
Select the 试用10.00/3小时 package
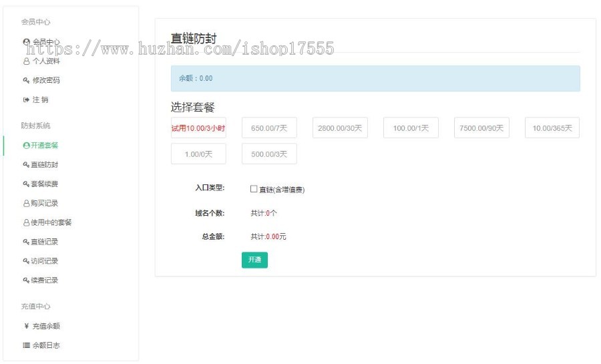coord(198,128)
